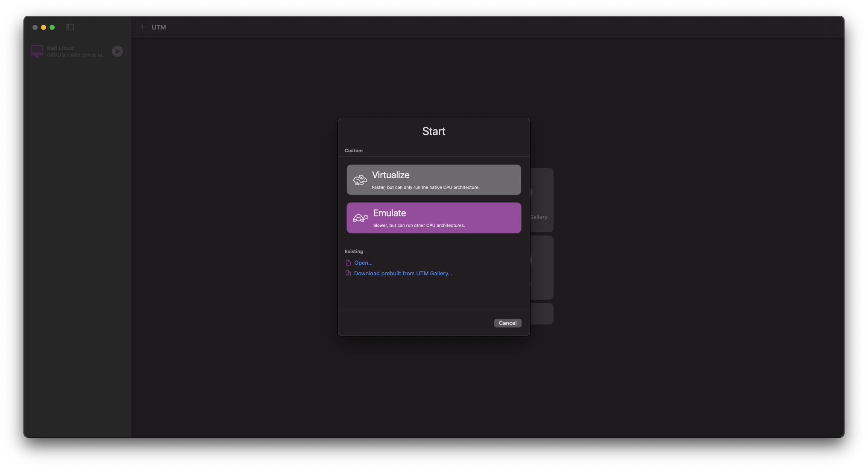
Task: Click the rabbit icon in Virtualize option
Action: (x=360, y=180)
